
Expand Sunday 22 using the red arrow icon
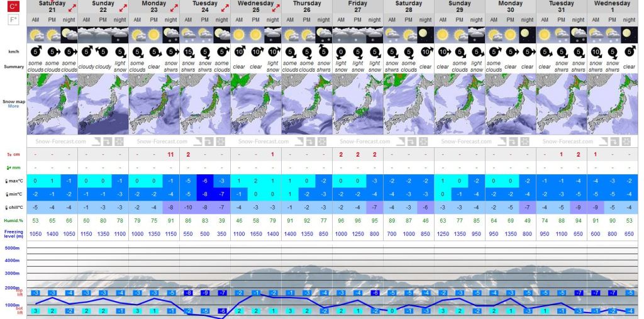tap(122, 8)
